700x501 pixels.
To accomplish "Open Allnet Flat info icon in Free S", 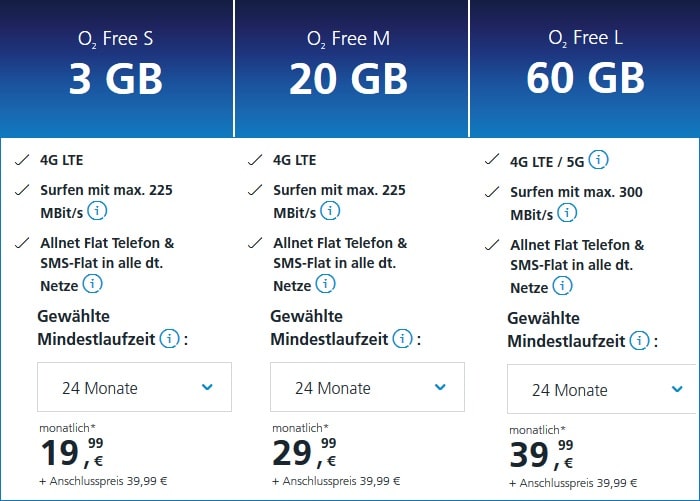I will (x=92, y=284).
